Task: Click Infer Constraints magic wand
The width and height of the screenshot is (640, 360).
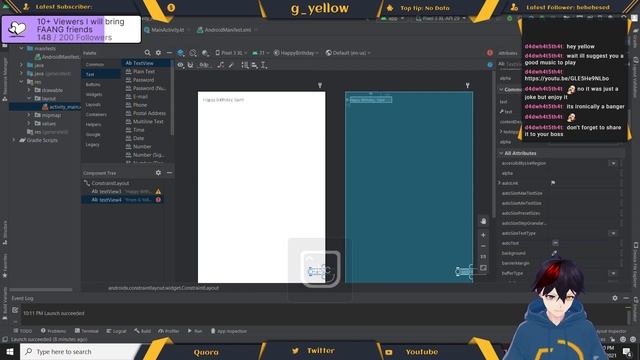Action: click(231, 65)
